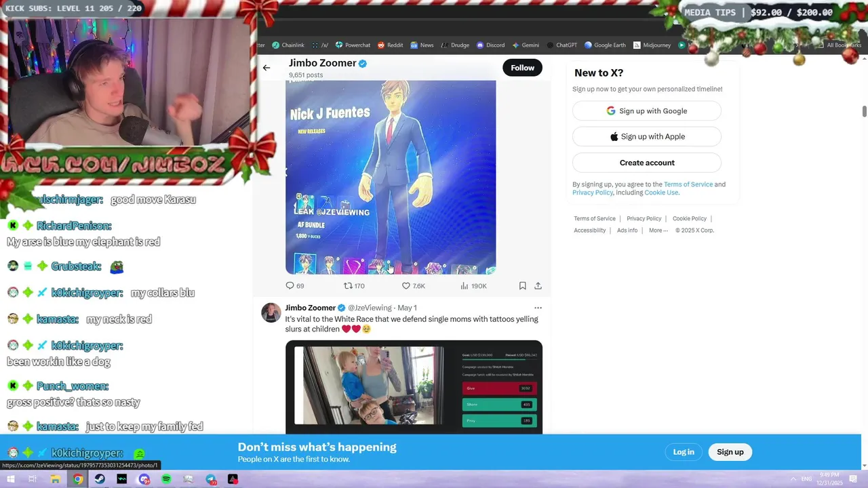This screenshot has height=488, width=868.
Task: Open the footer Ads info link
Action: pos(627,230)
